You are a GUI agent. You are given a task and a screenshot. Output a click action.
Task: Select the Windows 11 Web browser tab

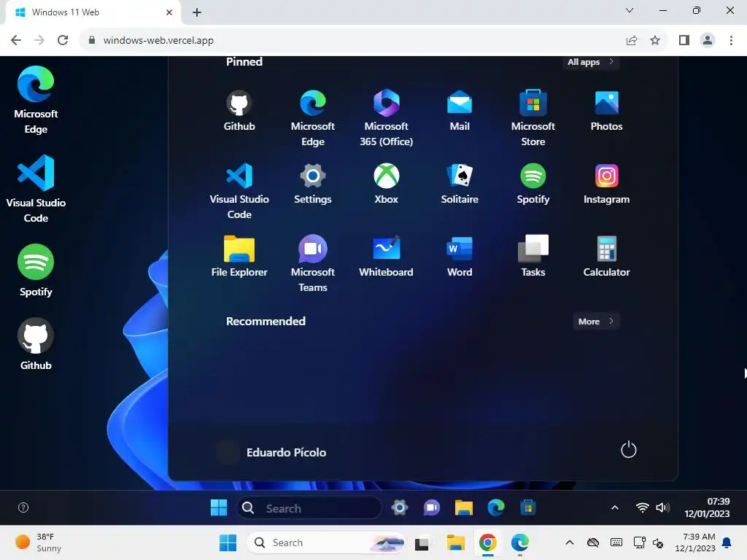tap(93, 12)
